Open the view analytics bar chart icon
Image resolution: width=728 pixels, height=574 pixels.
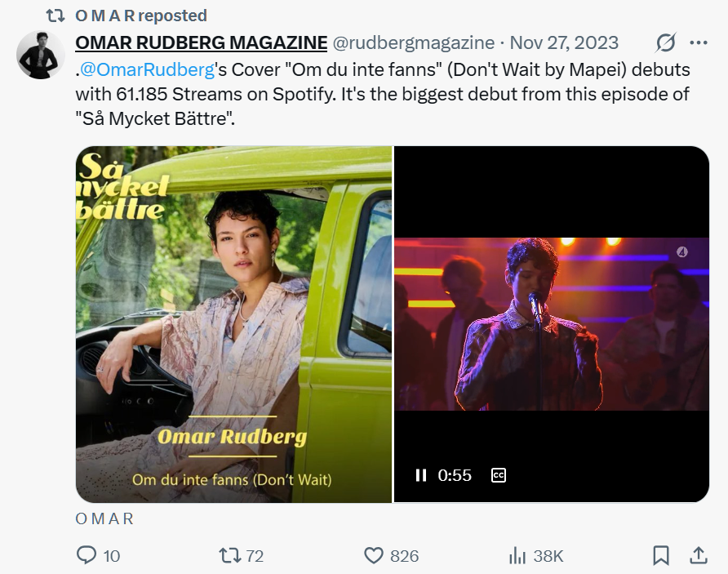517,556
